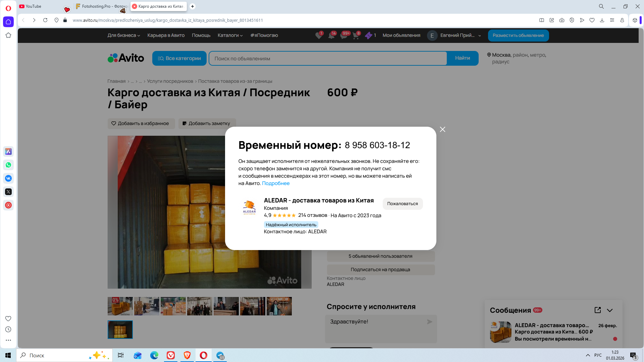This screenshot has width=644, height=362.
Task: Click the snapshot camera icon in address bar
Action: coord(561,20)
